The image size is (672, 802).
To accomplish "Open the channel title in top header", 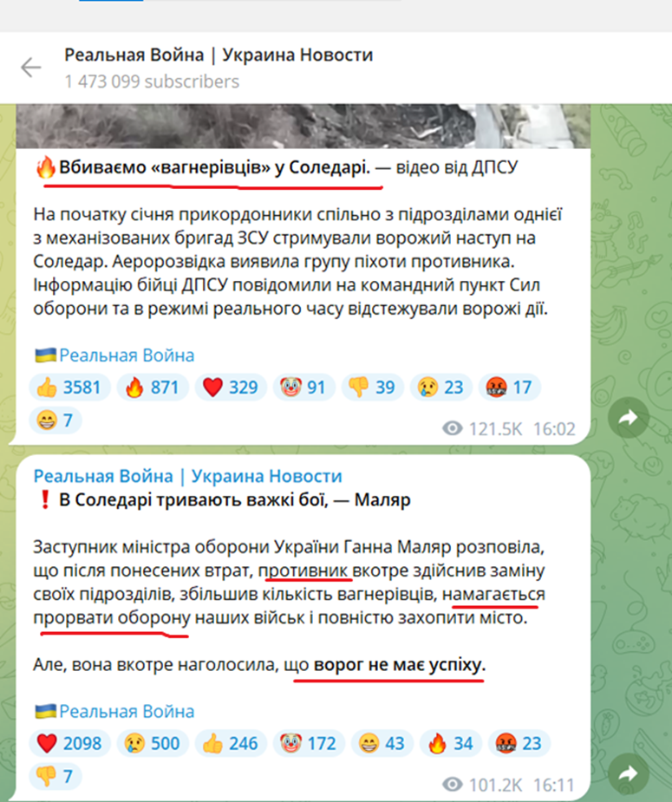I will pyautogui.click(x=219, y=55).
